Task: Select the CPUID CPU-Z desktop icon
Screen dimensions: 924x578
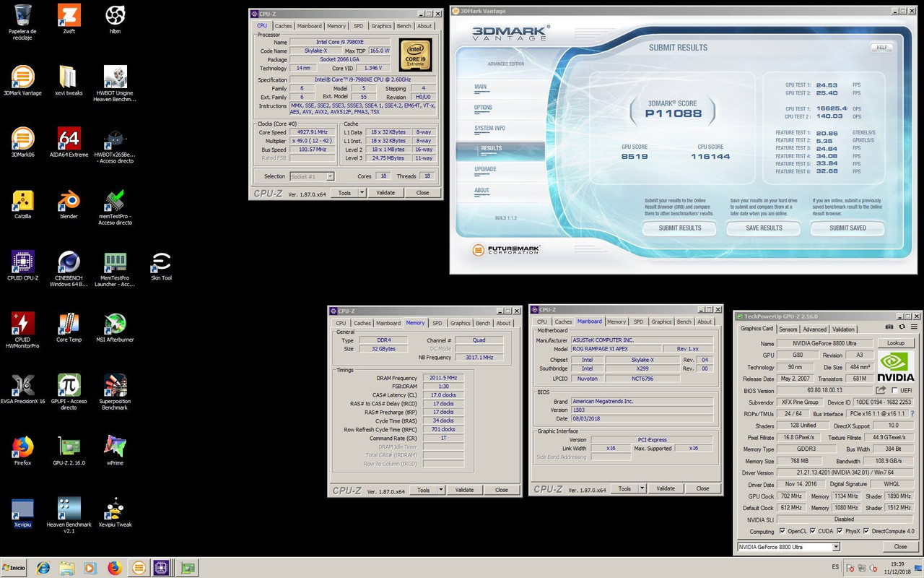Action: (22, 262)
